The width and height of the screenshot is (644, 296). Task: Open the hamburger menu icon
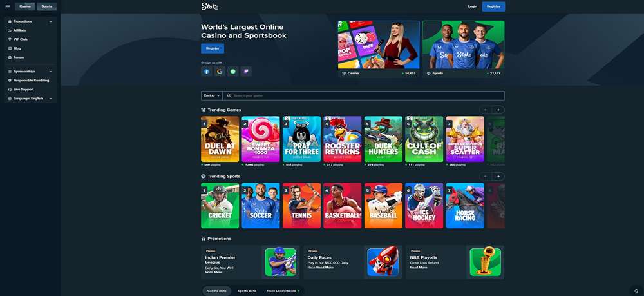pyautogui.click(x=7, y=6)
